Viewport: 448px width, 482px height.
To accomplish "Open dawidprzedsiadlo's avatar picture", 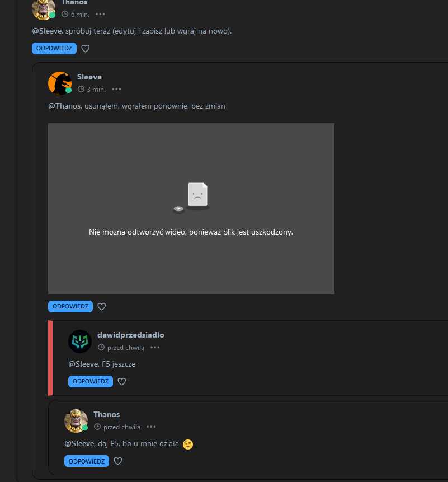I will [x=80, y=341].
